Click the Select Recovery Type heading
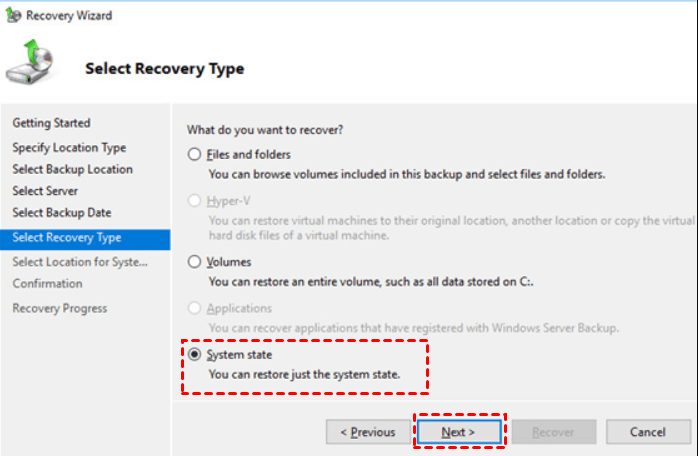The height and width of the screenshot is (456, 698). [164, 69]
